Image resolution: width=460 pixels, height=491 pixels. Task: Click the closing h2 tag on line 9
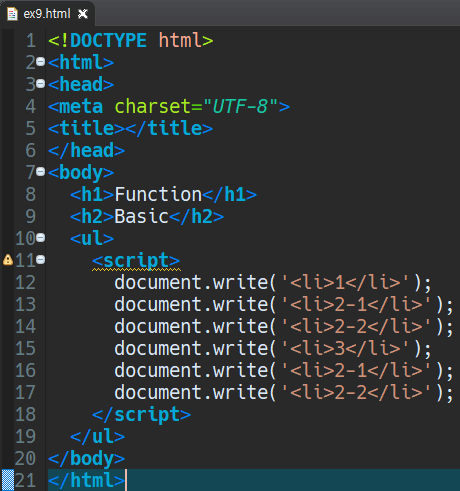tap(197, 217)
